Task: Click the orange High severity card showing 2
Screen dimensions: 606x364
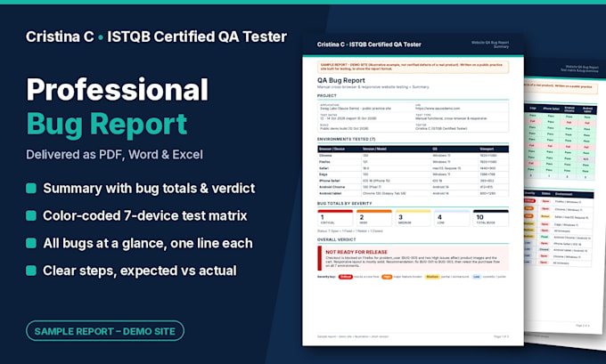Action: (x=374, y=218)
